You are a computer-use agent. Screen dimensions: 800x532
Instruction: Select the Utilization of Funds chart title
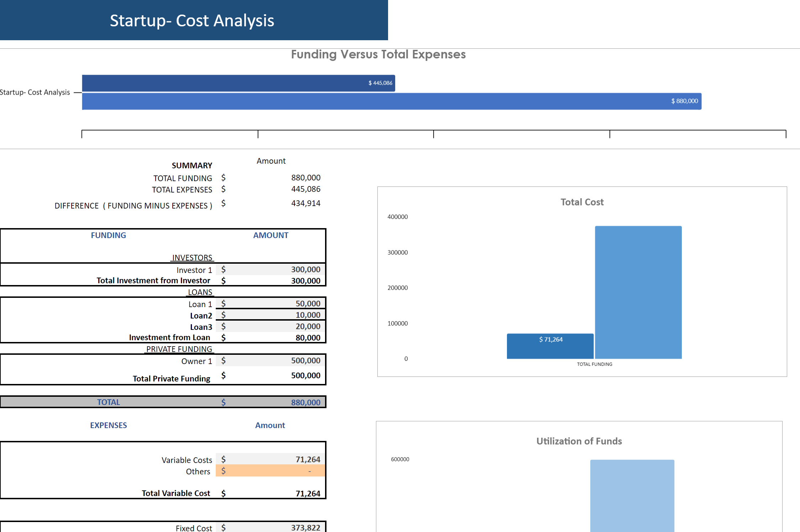tap(579, 441)
